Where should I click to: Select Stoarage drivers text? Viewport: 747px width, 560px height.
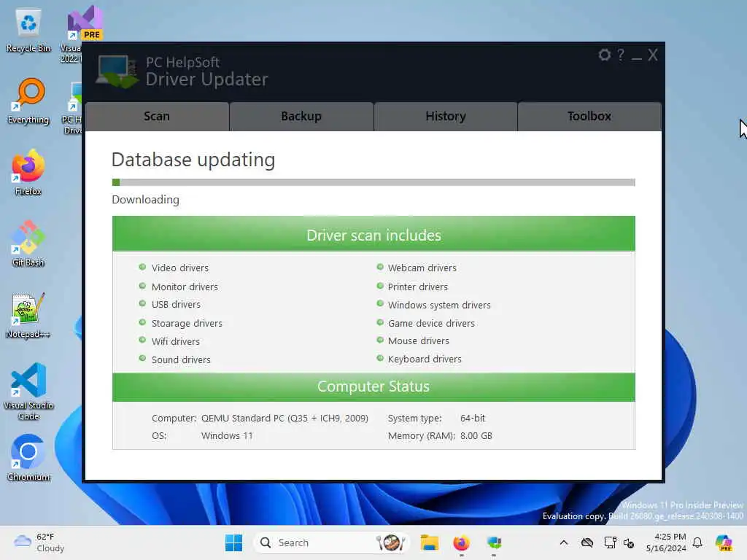coord(187,323)
